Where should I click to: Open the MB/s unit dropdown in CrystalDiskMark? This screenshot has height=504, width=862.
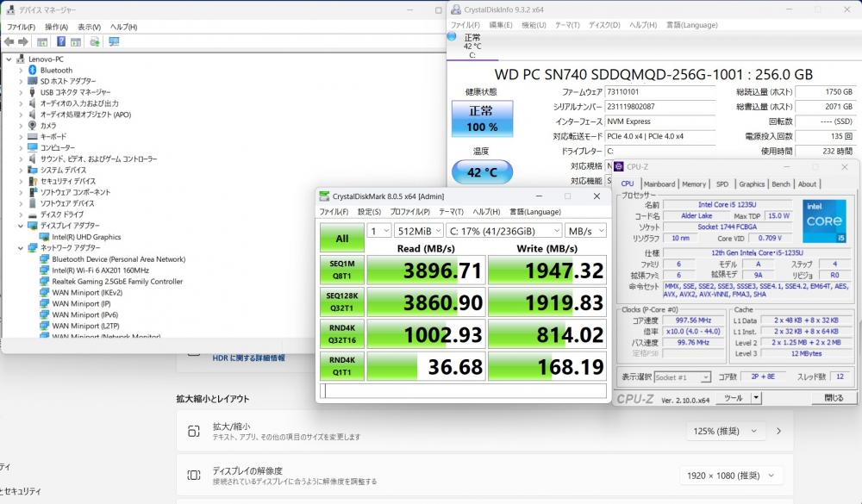pyautogui.click(x=586, y=231)
